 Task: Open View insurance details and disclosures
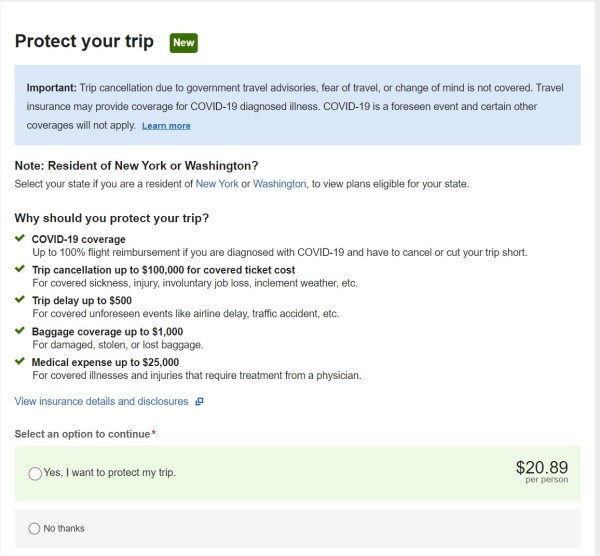(x=101, y=402)
